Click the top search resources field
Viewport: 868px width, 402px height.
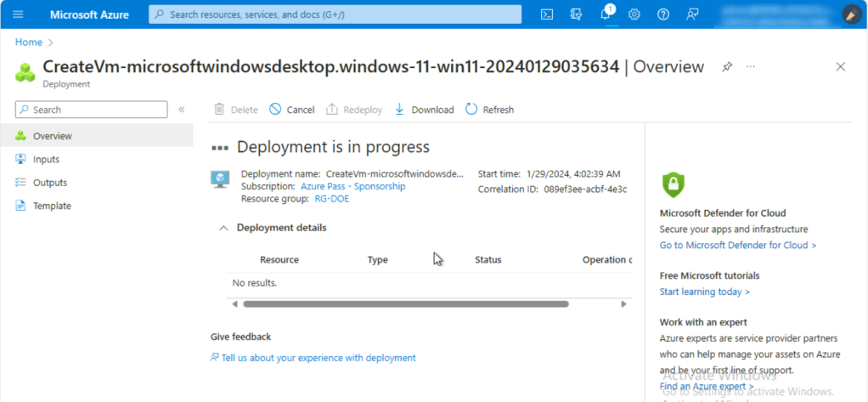click(335, 14)
